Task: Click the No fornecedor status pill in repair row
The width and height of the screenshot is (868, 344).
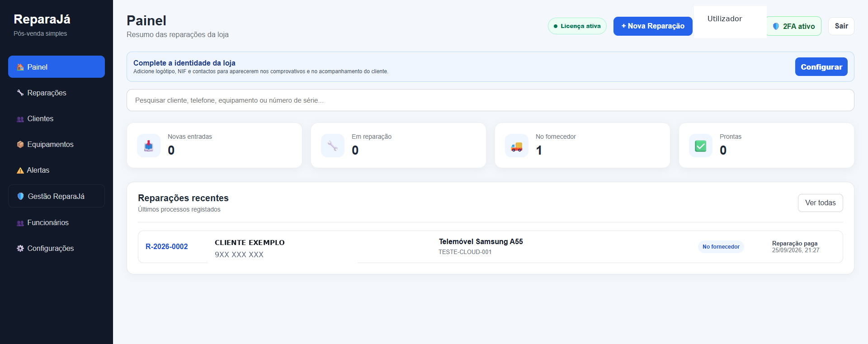Action: click(721, 247)
